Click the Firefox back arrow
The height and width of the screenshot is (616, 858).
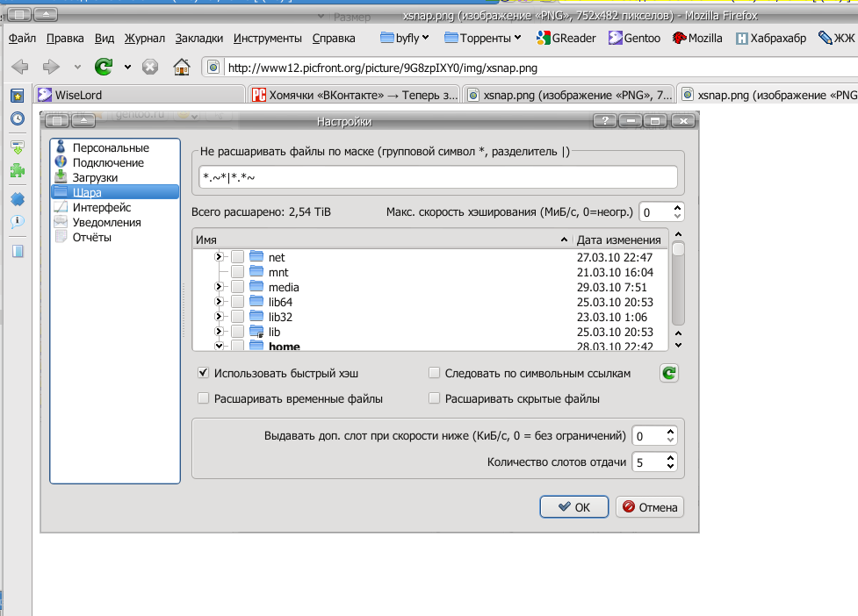(20, 68)
